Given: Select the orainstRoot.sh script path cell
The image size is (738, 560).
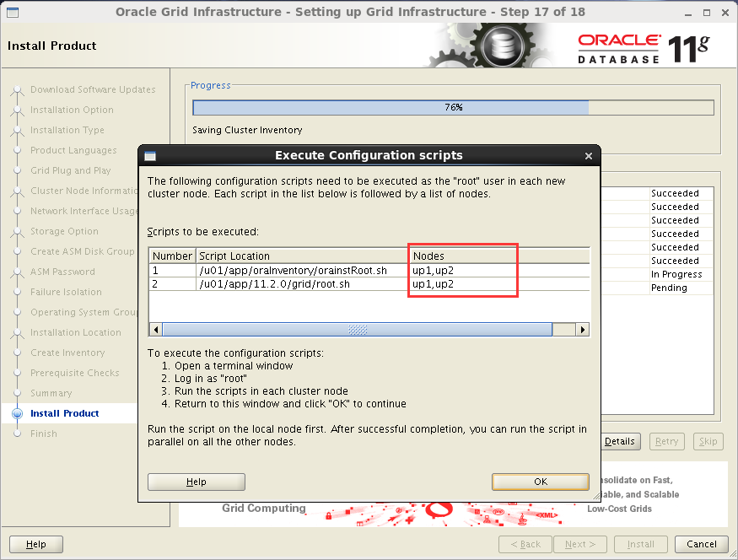Looking at the screenshot, I should tap(302, 270).
